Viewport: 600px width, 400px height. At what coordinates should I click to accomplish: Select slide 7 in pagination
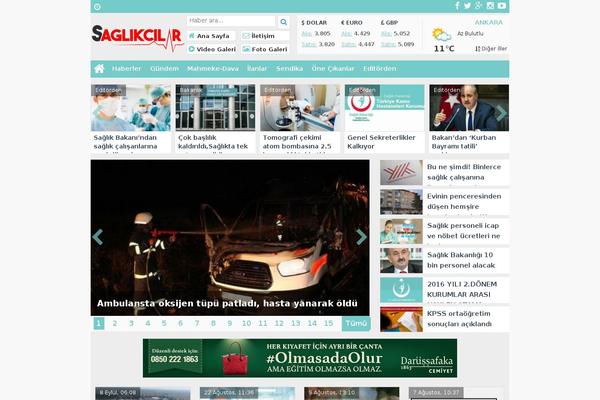pyautogui.click(x=197, y=323)
